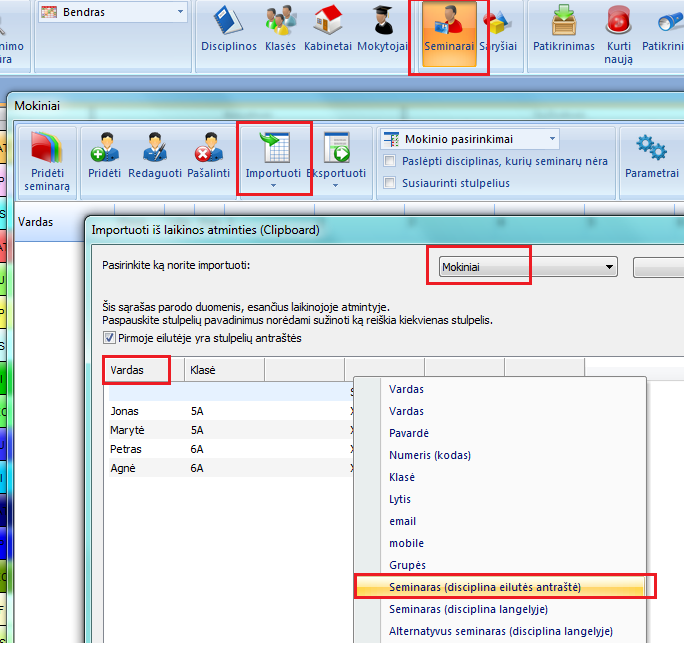Open the Disciplinos toolbar icon
The image size is (684, 665).
[228, 30]
